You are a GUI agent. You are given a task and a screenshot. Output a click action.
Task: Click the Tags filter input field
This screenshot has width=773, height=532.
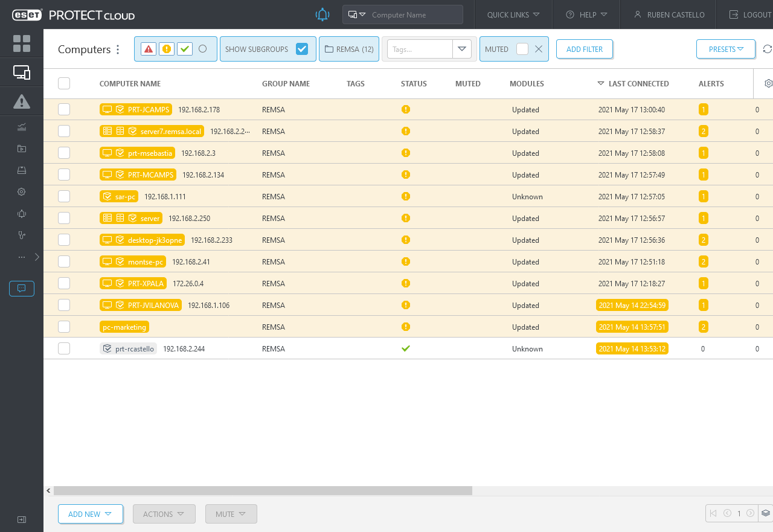pos(420,49)
